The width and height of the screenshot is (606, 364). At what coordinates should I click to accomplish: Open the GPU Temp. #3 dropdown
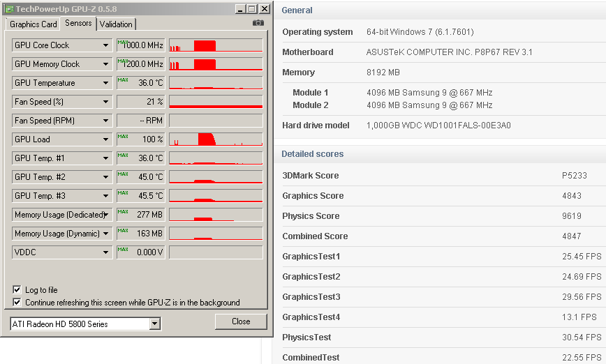[62, 196]
